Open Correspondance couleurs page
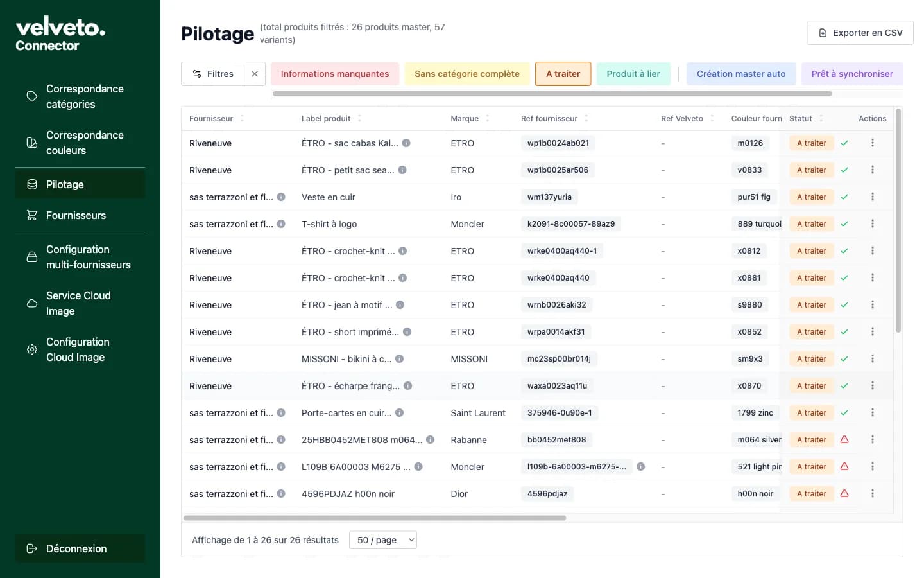 point(80,143)
